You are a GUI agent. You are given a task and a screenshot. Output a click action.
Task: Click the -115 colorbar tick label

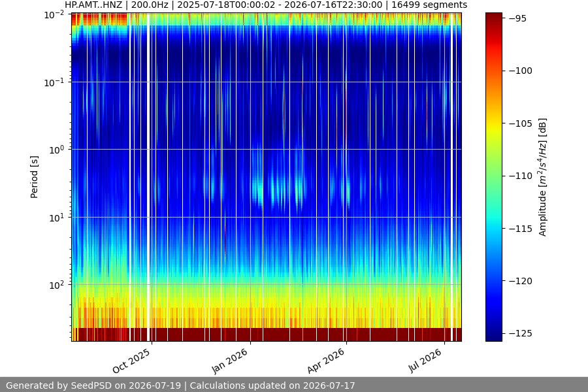pyautogui.click(x=520, y=229)
